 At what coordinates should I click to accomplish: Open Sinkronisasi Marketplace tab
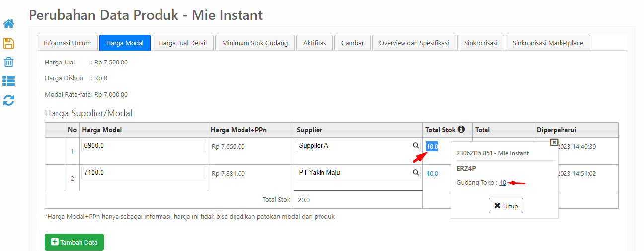[x=548, y=43]
